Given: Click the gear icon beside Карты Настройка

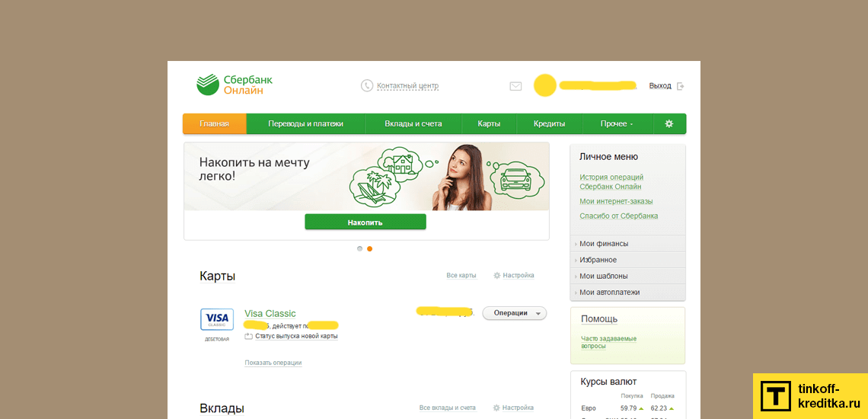Looking at the screenshot, I should (496, 275).
